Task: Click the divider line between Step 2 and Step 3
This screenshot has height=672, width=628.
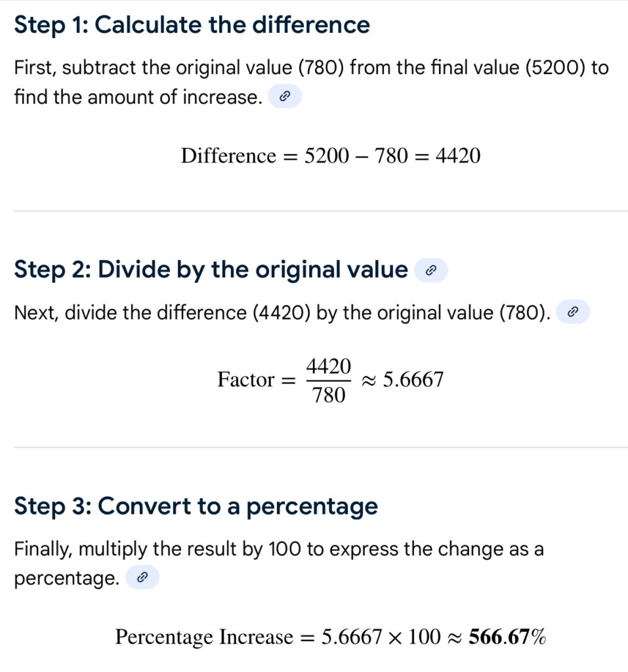Action: [314, 448]
